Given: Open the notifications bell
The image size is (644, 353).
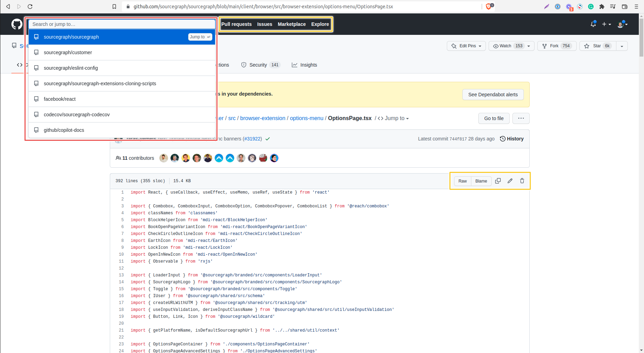Looking at the screenshot, I should point(593,24).
